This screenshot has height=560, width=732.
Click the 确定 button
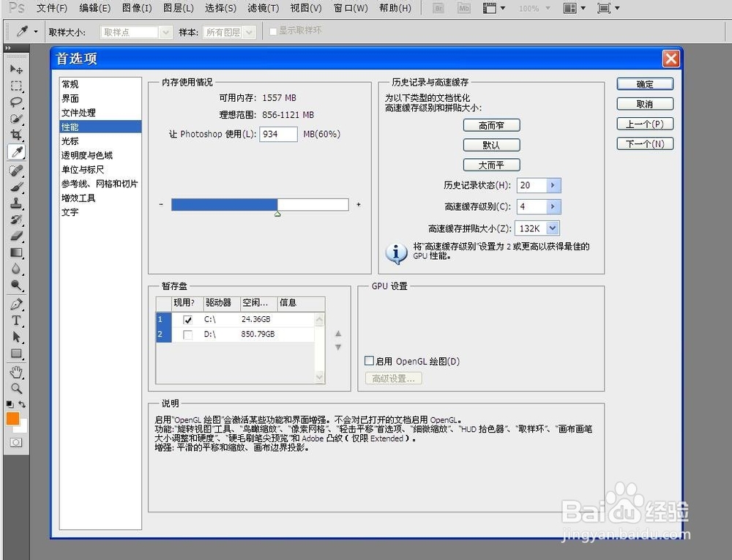point(645,84)
